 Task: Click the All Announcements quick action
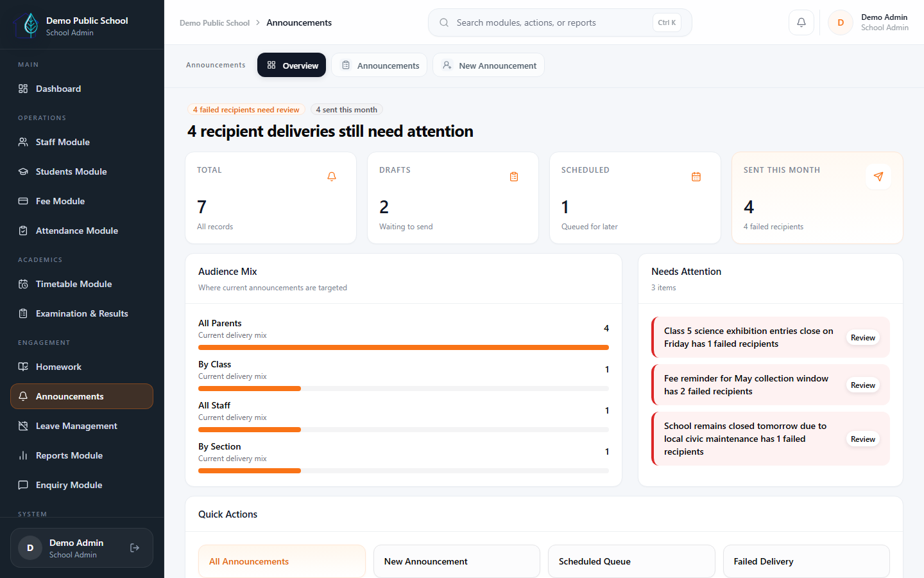(282, 561)
